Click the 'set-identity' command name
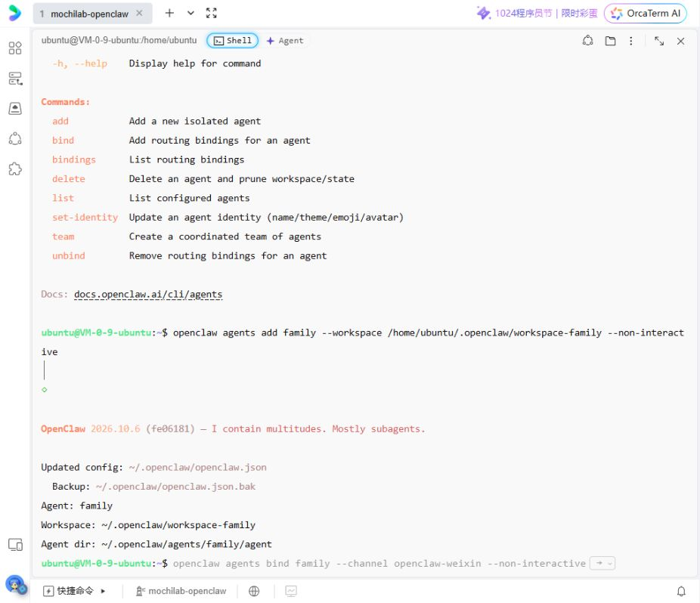This screenshot has width=700, height=603. (85, 218)
